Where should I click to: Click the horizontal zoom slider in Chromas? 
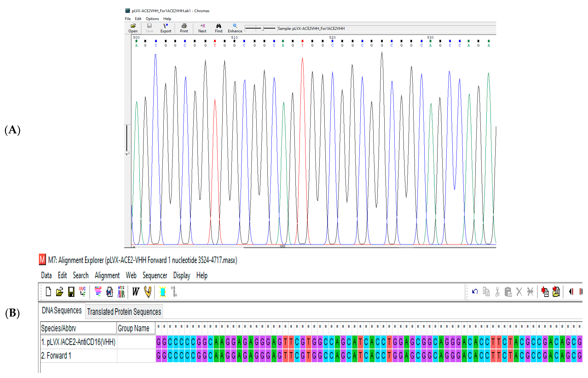(262, 28)
